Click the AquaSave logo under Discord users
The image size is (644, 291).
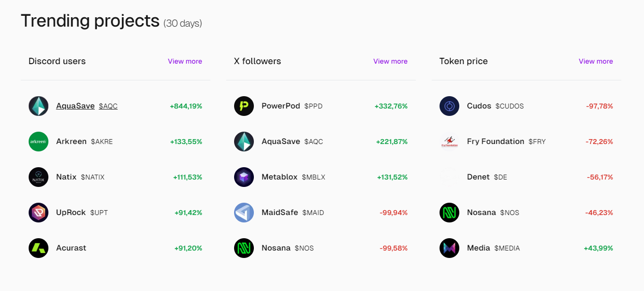(39, 106)
